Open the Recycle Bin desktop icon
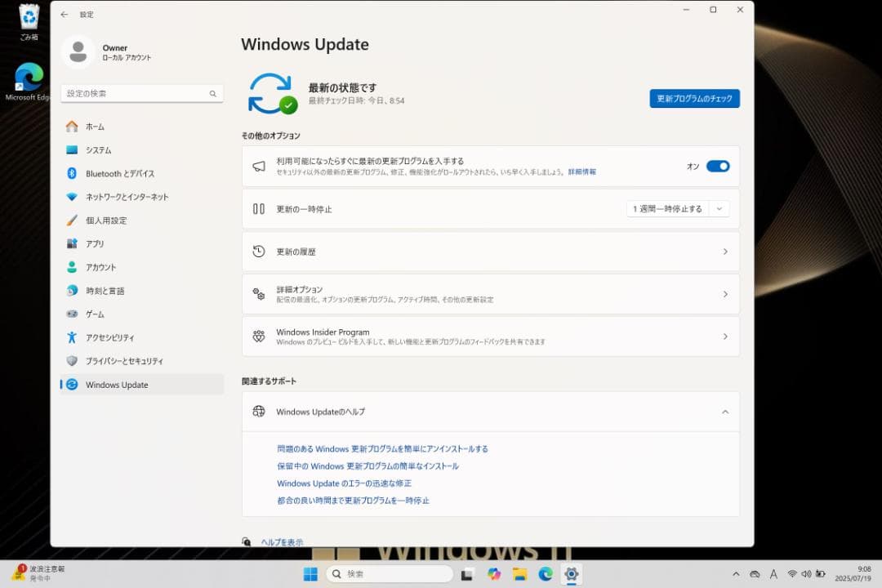882x588 pixels. (29, 23)
